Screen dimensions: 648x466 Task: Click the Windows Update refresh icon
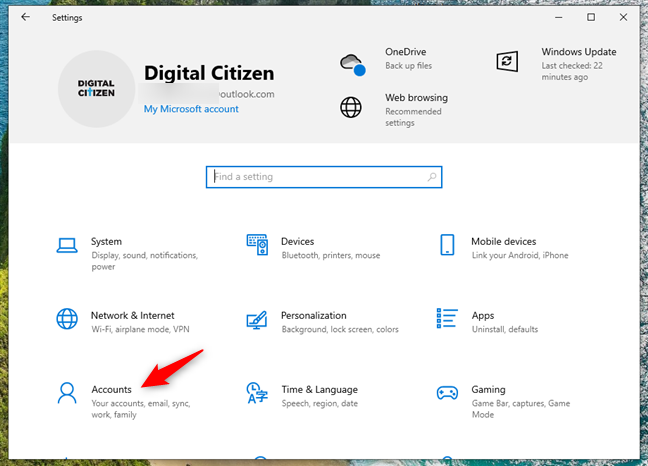click(x=507, y=62)
